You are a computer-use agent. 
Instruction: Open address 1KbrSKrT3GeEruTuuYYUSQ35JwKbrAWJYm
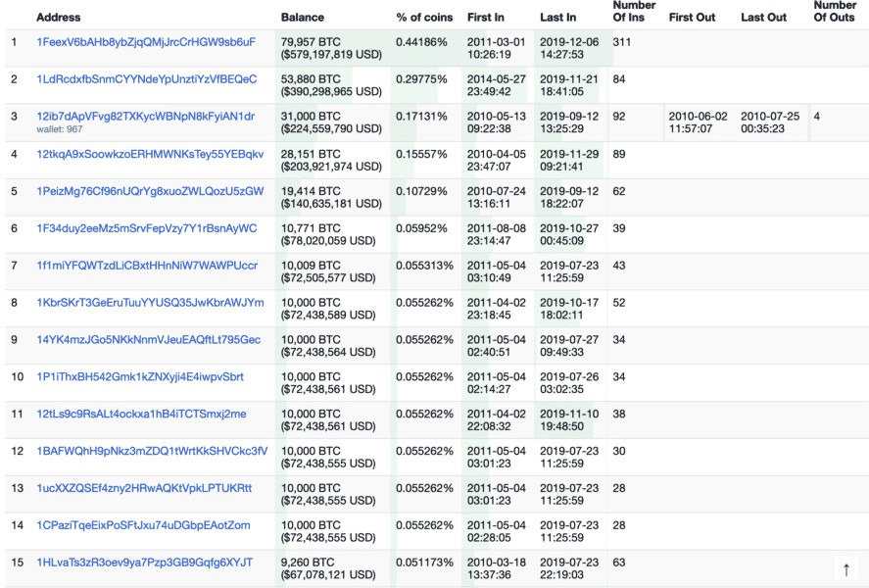coord(150,303)
